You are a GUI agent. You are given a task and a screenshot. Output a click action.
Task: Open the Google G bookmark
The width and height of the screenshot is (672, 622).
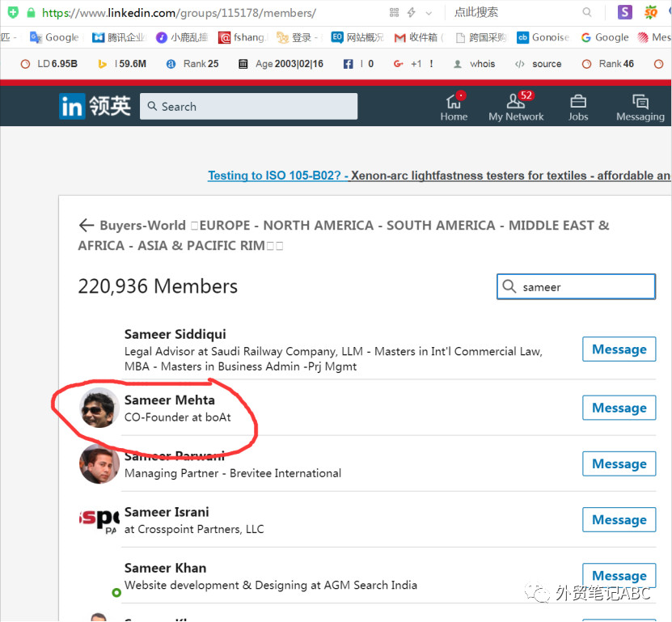605,38
